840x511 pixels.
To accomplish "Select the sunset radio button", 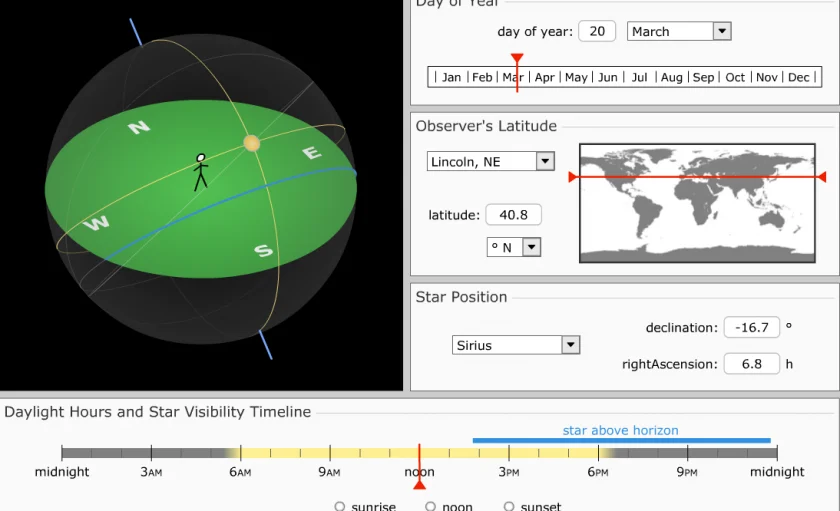I will (x=509, y=506).
